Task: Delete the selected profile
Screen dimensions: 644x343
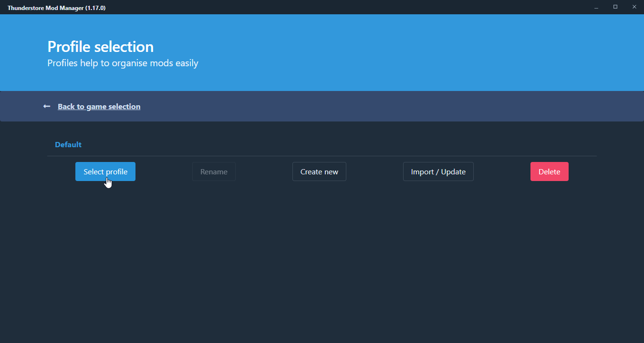Action: click(549, 171)
